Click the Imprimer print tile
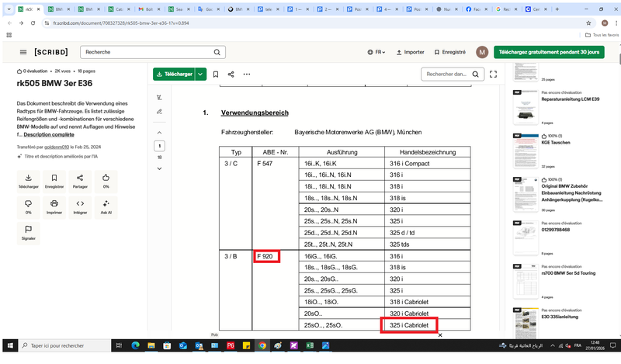The image size is (621, 364). [54, 207]
